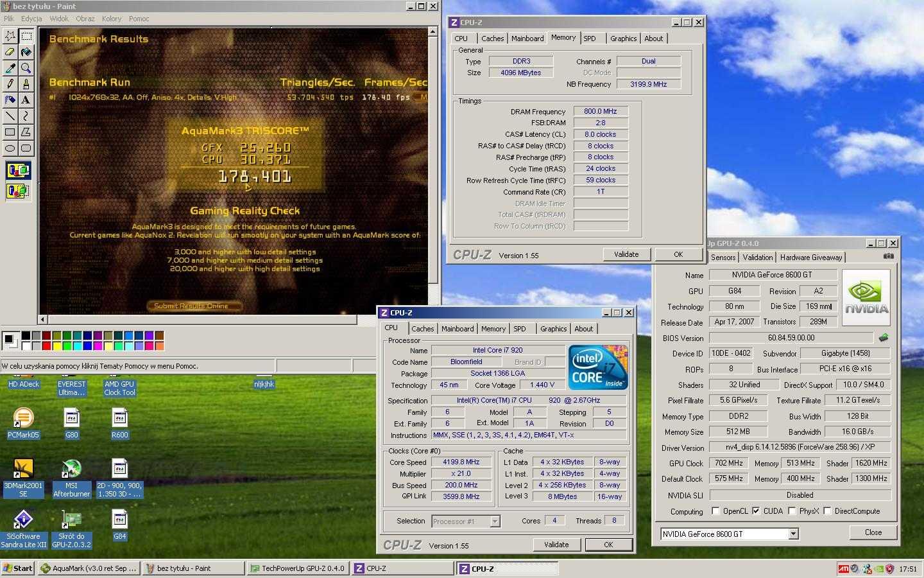Toggle the DirectCompute checkbox in GPU-Z
924x578 pixels.
(x=827, y=511)
